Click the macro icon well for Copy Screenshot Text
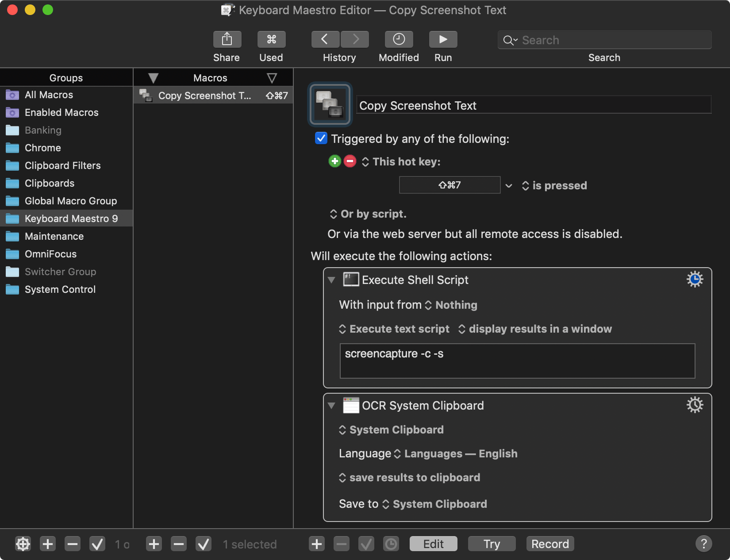This screenshot has height=560, width=730. tap(330, 104)
